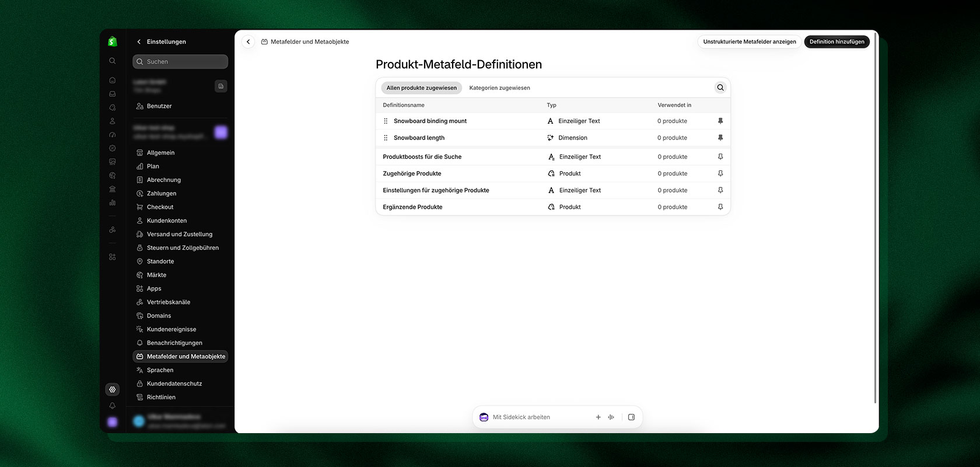The width and height of the screenshot is (980, 467).
Task: Open notifications bell in the left rail
Action: click(113, 406)
